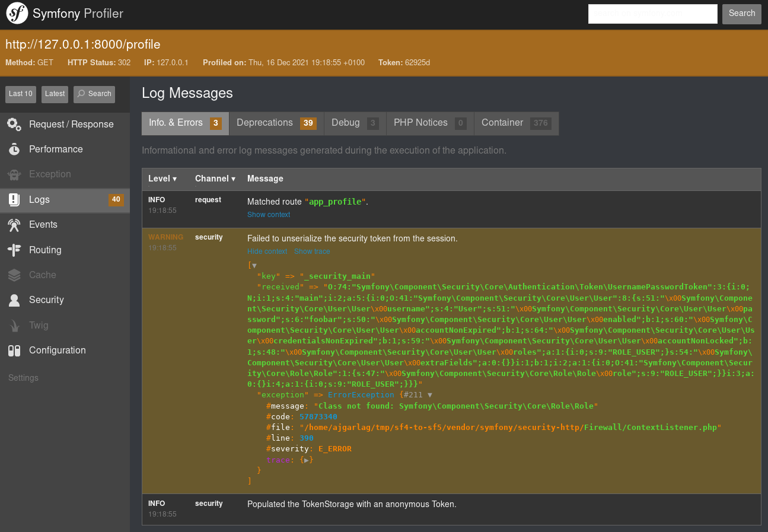The width and height of the screenshot is (768, 532).
Task: Click the Configuration panel icon
Action: point(14,351)
